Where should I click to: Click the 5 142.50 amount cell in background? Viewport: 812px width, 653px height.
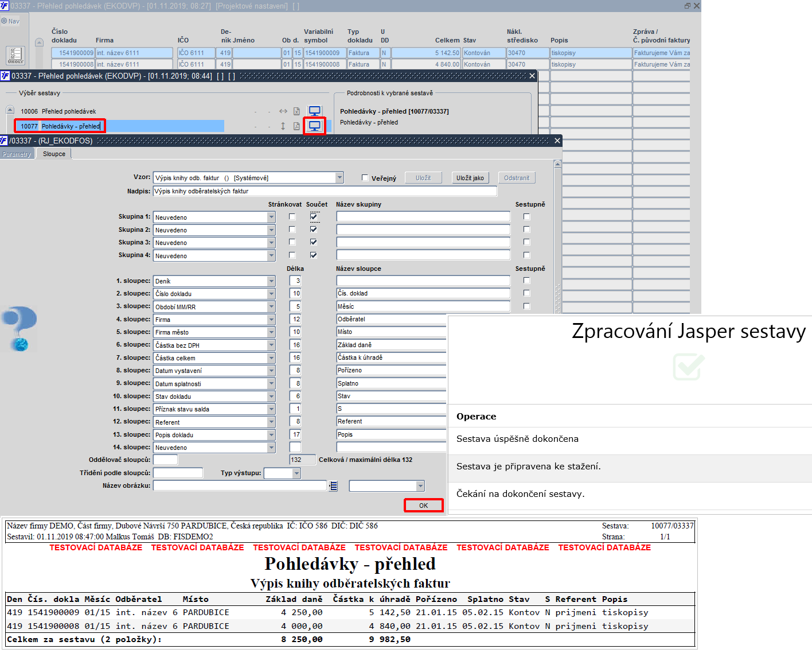tap(427, 53)
